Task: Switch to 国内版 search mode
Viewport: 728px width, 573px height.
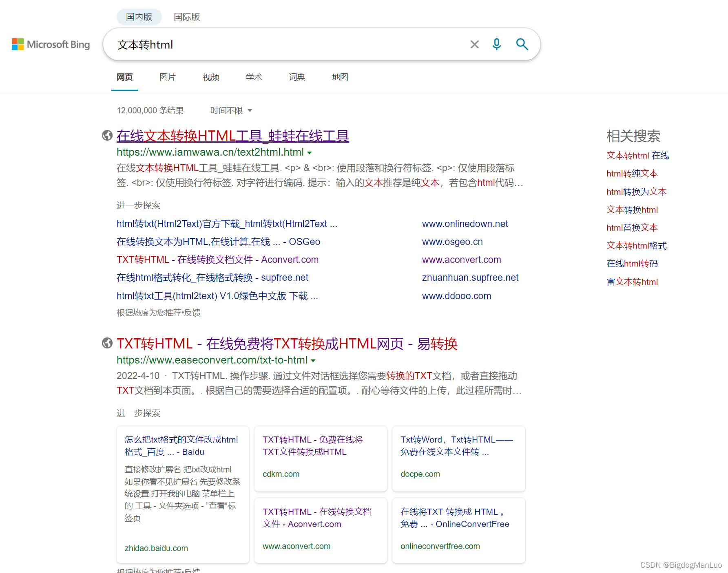Action: pyautogui.click(x=139, y=17)
